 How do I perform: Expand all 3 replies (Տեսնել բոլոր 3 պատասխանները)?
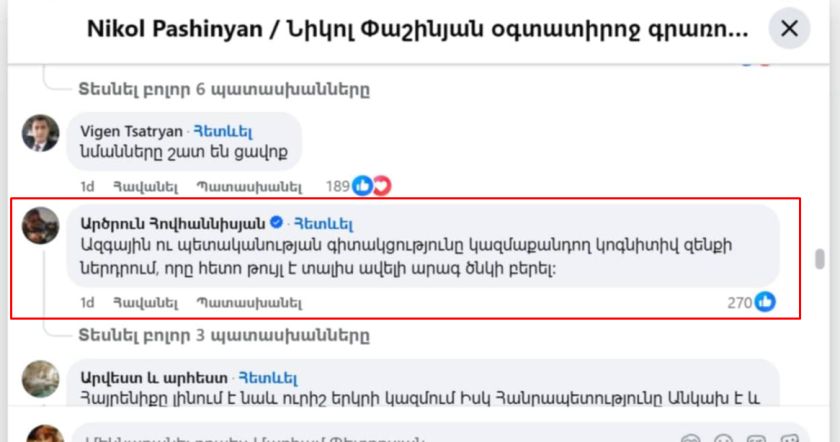[224, 333]
